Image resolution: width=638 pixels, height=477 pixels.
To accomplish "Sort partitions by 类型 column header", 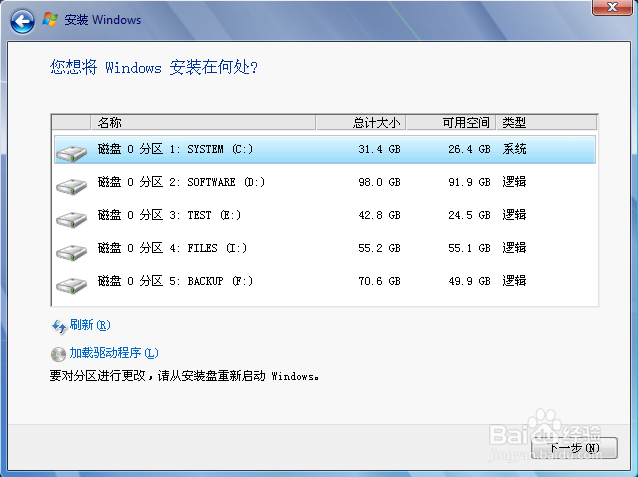I will coord(546,123).
